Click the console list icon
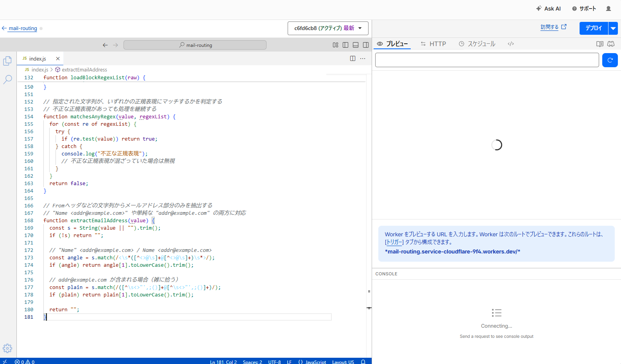 pos(497,312)
